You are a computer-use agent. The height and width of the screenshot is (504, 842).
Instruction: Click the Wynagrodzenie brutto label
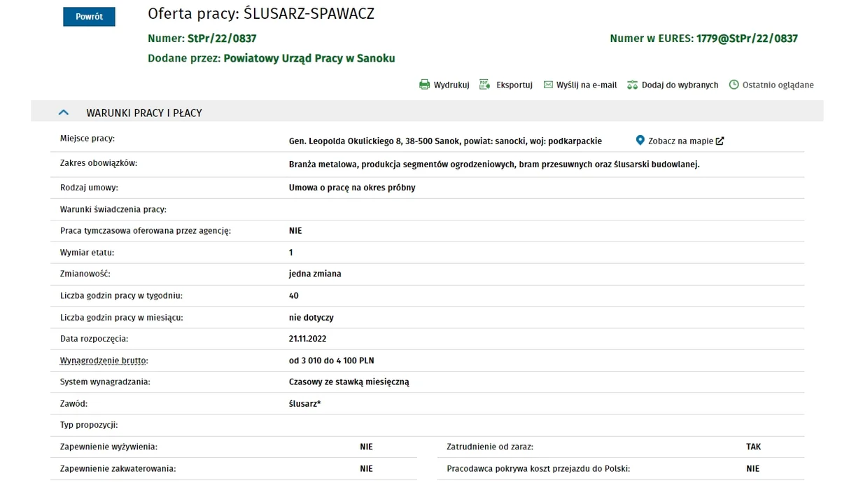(104, 360)
